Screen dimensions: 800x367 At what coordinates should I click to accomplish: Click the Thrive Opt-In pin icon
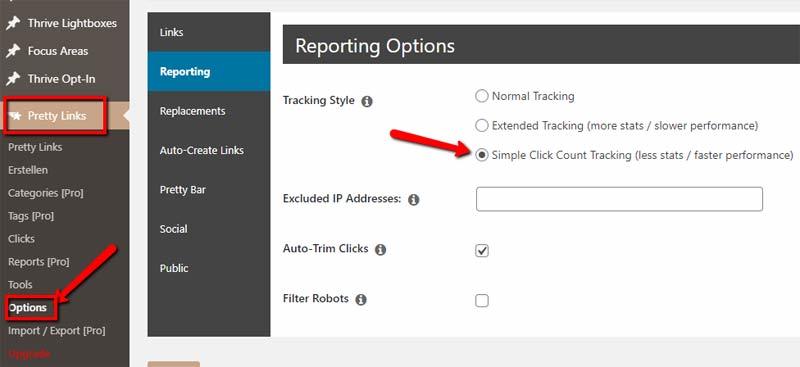click(13, 79)
